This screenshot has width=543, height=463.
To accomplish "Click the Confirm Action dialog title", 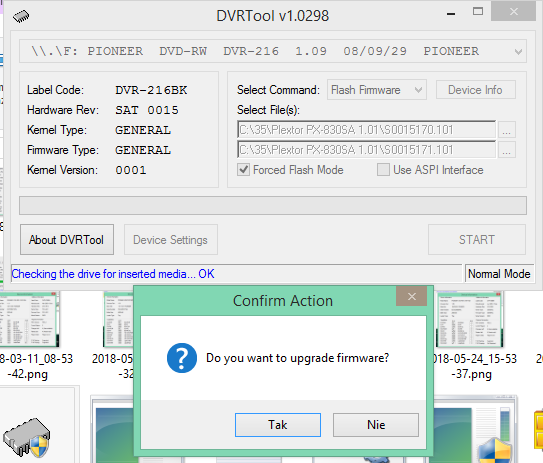I will 283,301.
